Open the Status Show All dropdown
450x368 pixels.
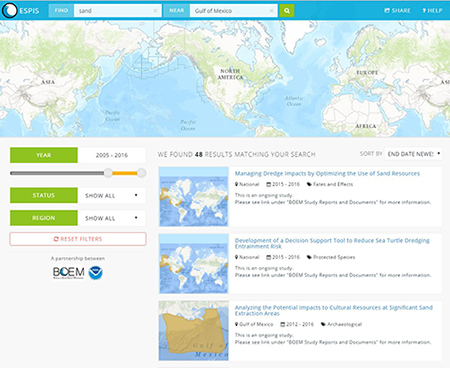pos(112,195)
